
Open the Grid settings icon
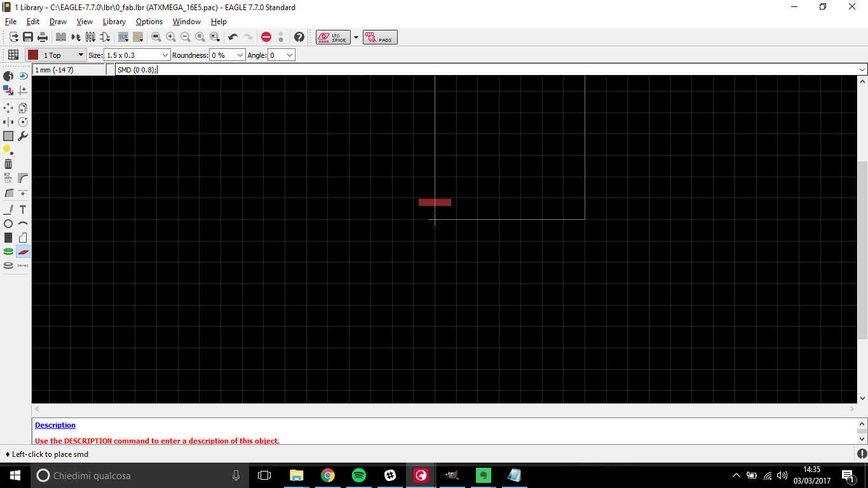[x=13, y=55]
